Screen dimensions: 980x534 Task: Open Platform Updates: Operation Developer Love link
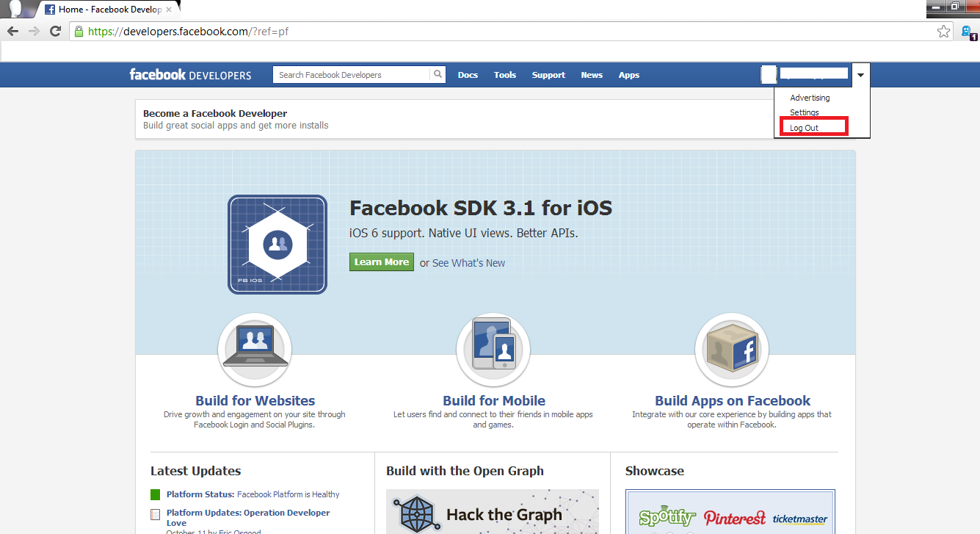pos(248,518)
